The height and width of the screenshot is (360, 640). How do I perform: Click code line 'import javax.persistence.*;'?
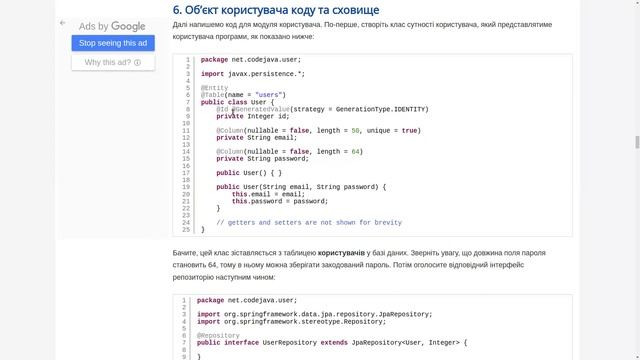[253, 74]
